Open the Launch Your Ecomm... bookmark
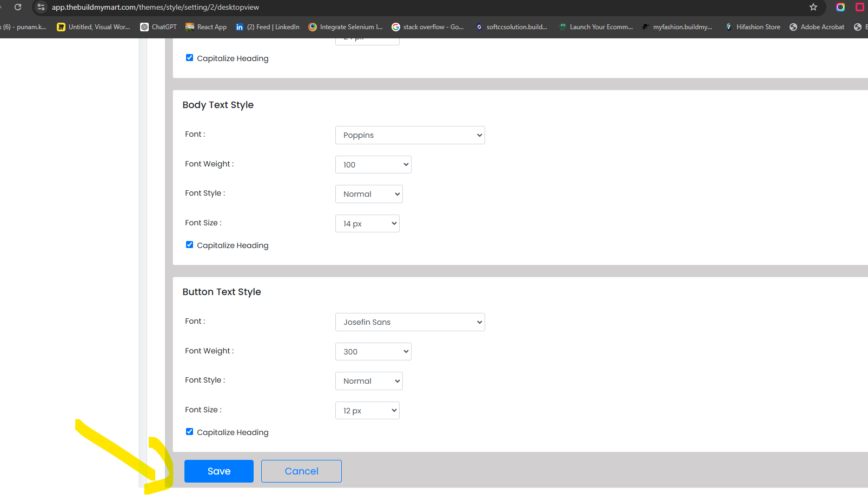This screenshot has width=868, height=495. click(596, 27)
